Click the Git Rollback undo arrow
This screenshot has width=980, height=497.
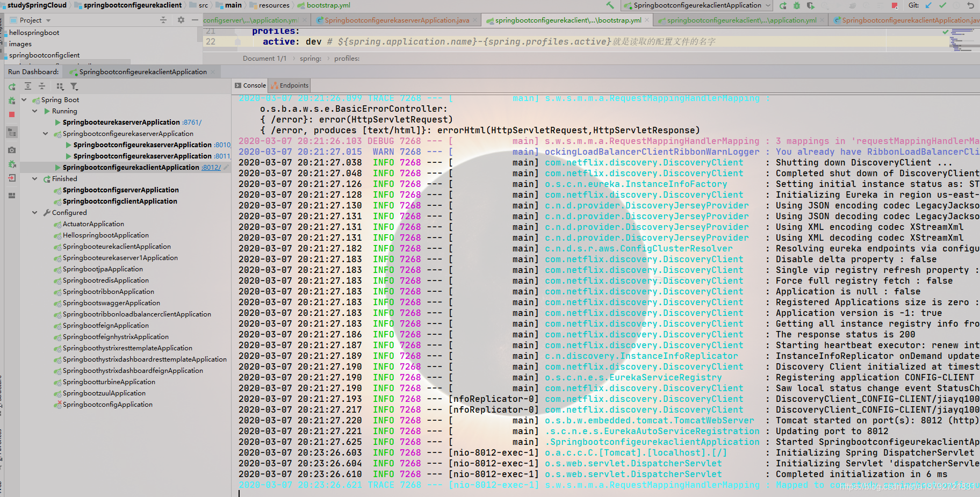click(970, 5)
